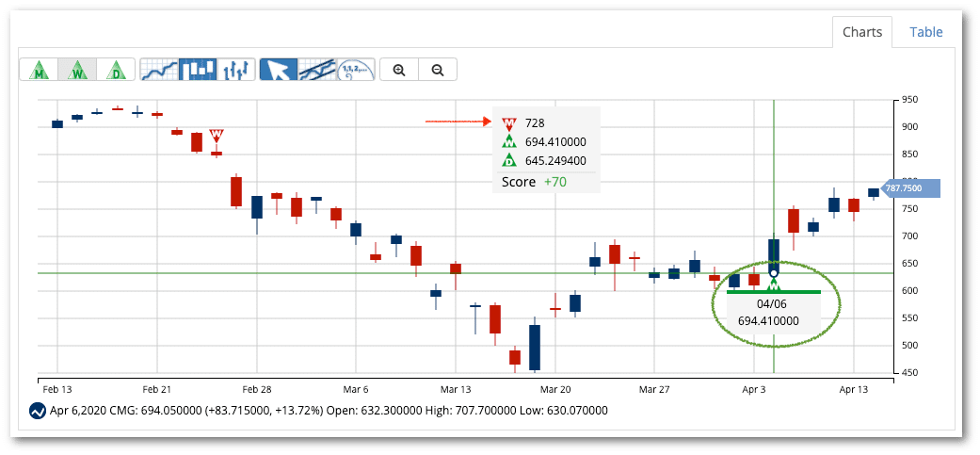The height and width of the screenshot is (455, 980).
Task: Zoom out of the chart
Action: [x=438, y=70]
